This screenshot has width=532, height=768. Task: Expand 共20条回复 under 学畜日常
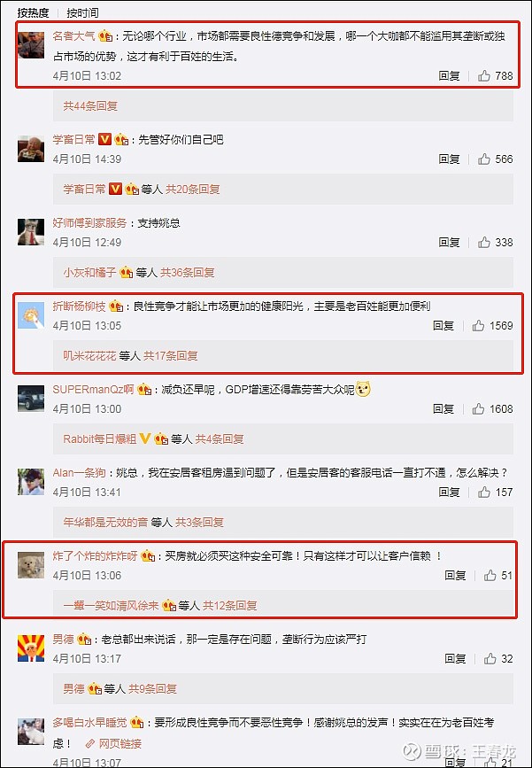click(x=192, y=189)
